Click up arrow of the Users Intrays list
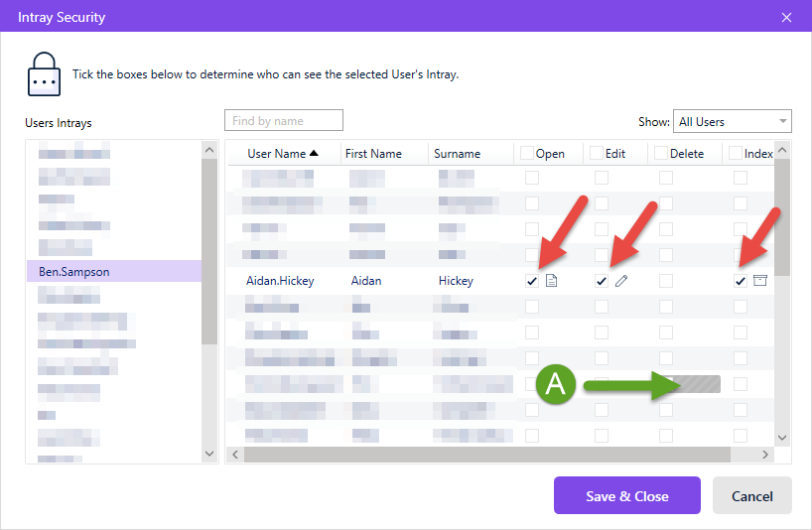This screenshot has width=812, height=530. (209, 150)
